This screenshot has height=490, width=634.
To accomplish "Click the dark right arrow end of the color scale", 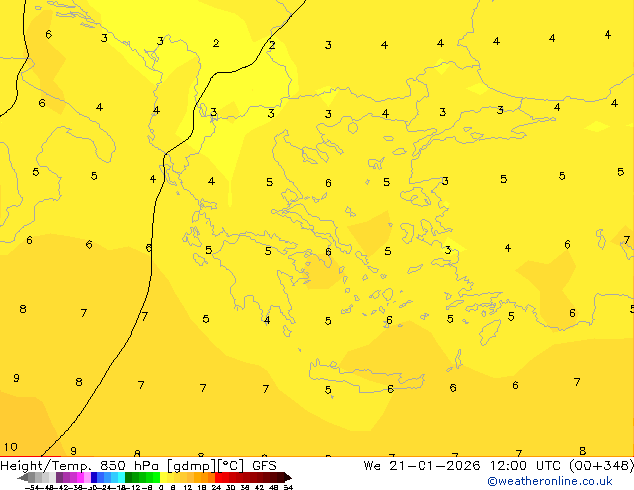I will [288, 478].
